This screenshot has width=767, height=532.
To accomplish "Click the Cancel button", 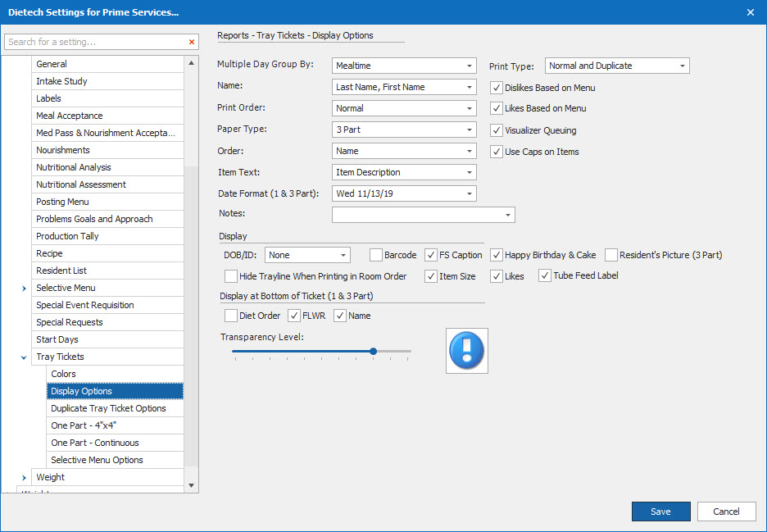I will pos(726,512).
